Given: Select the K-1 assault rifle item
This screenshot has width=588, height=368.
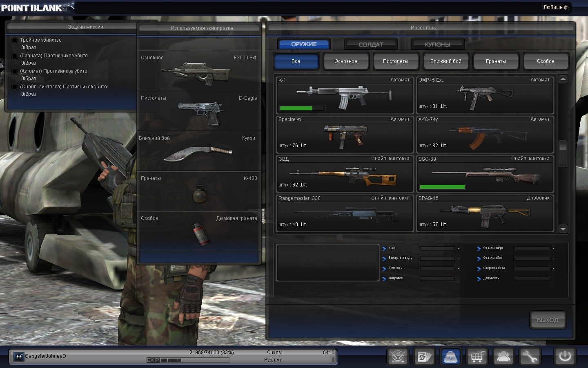Looking at the screenshot, I should click(x=345, y=95).
